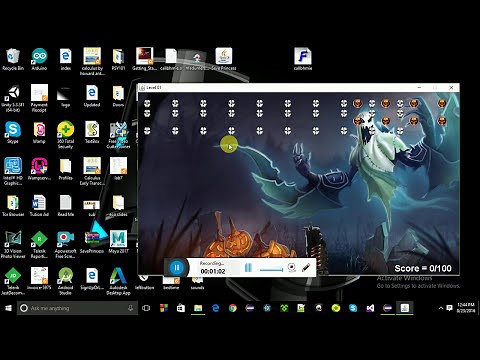Open Microsoft Edge from taskbar

coord(215,308)
